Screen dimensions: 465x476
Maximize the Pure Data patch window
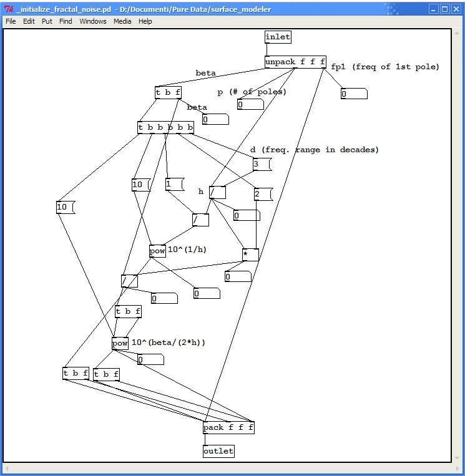click(444, 9)
